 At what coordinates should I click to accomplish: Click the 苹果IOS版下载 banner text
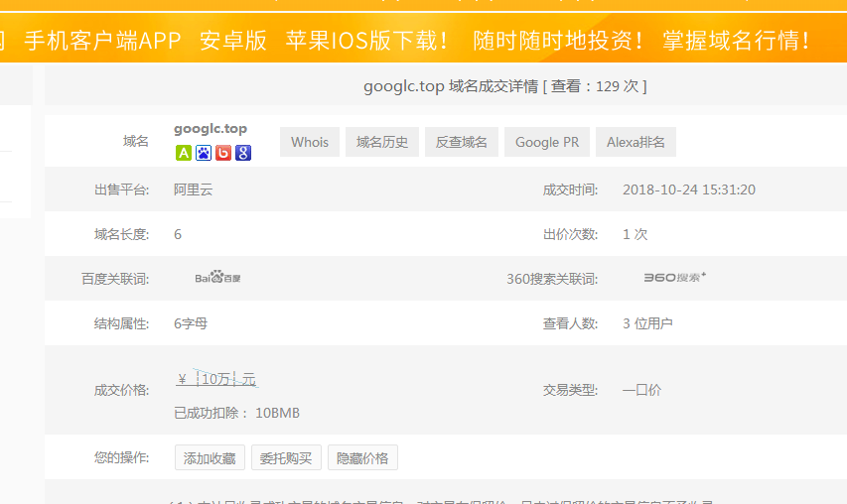point(367,41)
